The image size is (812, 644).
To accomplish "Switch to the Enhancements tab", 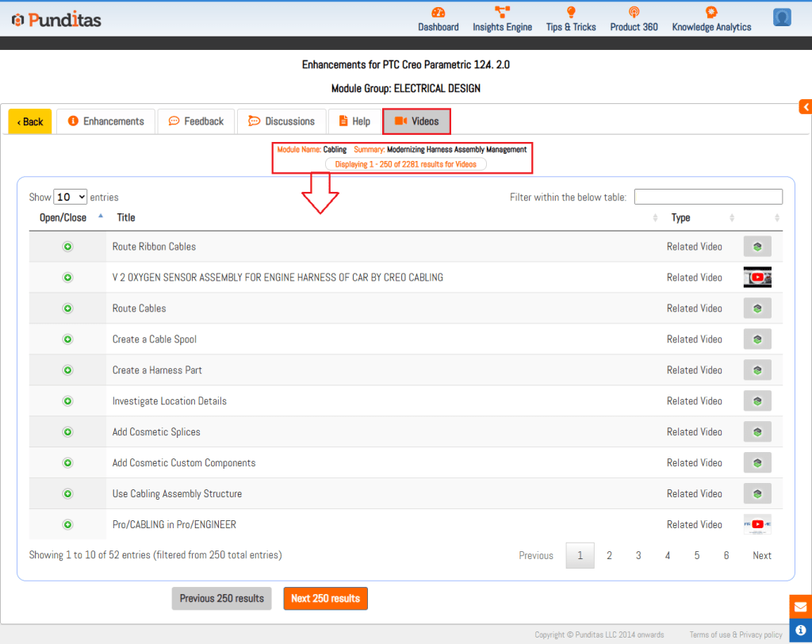I will 105,121.
